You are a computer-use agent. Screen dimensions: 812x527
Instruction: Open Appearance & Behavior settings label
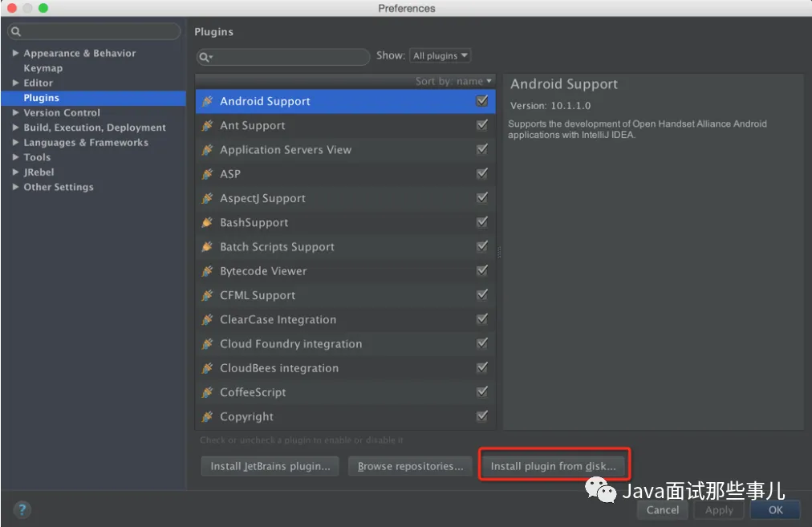[x=79, y=53]
